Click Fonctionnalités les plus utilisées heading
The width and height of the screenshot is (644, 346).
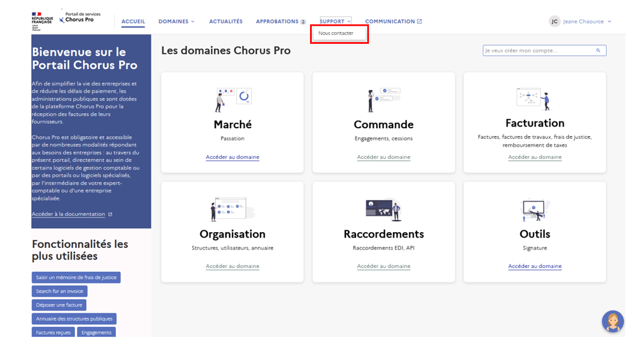pos(80,250)
